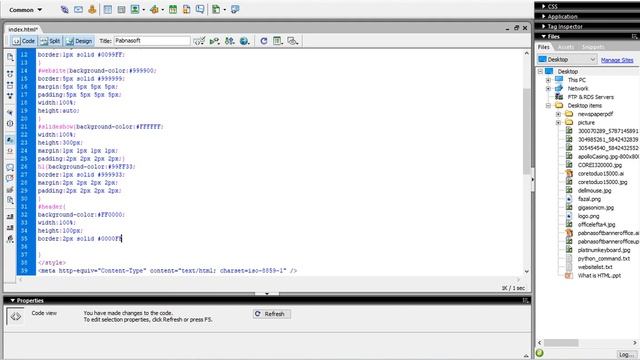Click the Tag Chooser icon
The image size is (640, 360).
point(235,9)
